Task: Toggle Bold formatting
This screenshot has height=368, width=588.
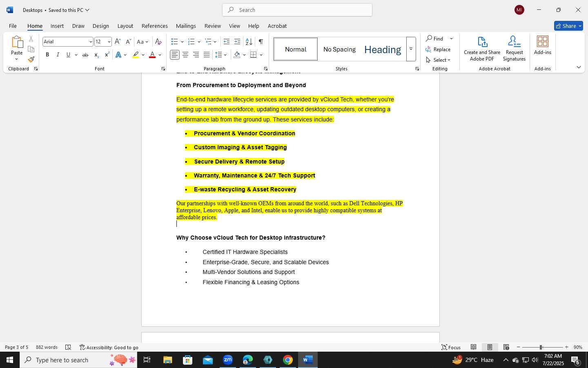Action: click(x=47, y=55)
